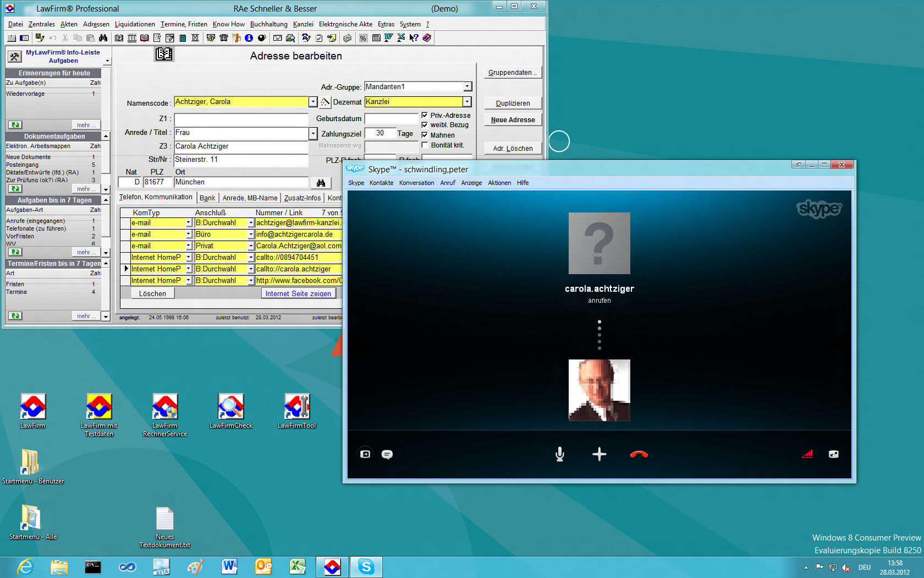Open Skype chat bubble icon
924x578 pixels.
[387, 454]
